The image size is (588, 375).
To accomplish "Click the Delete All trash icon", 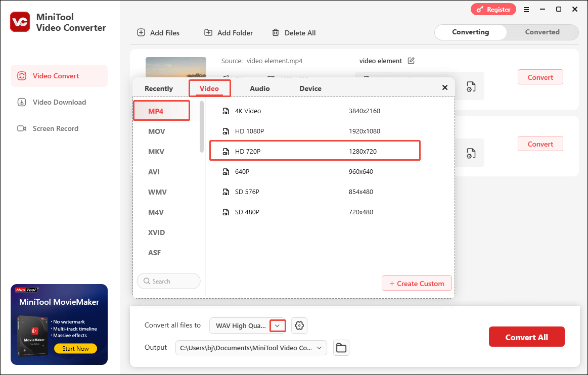I will tap(276, 33).
